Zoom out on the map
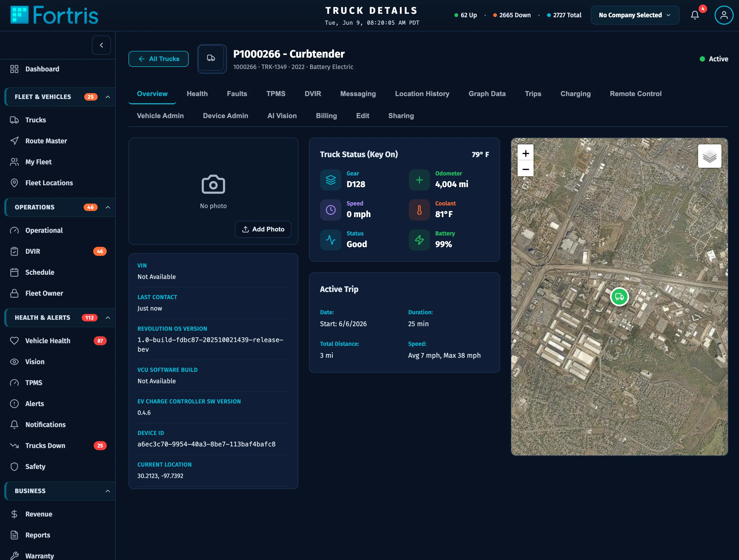Viewport: 739px width, 560px height. pos(526,169)
